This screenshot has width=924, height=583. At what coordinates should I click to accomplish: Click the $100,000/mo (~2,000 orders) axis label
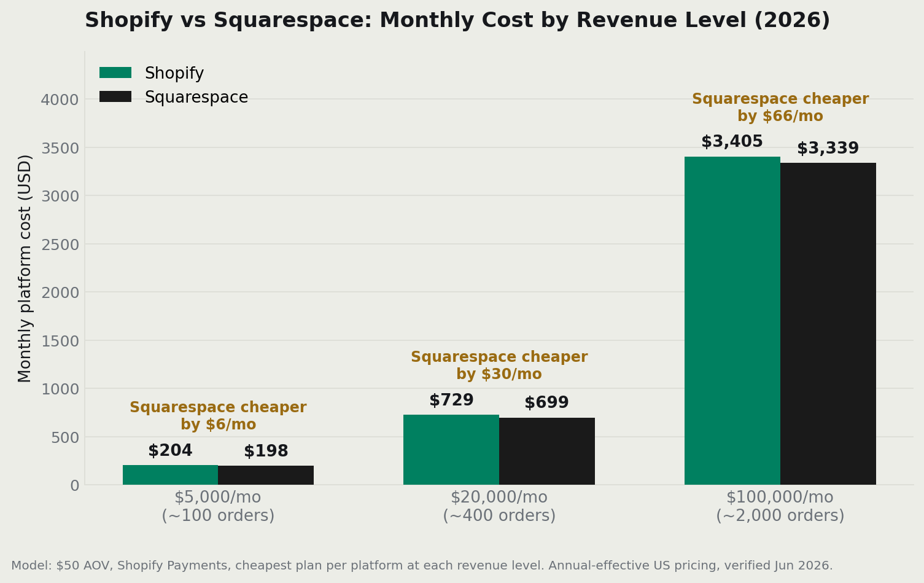coord(780,507)
